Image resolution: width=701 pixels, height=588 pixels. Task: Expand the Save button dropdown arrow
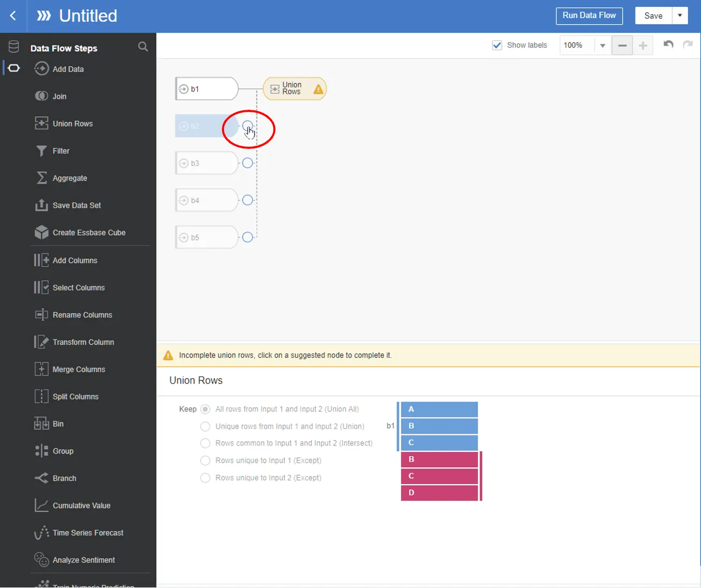point(680,16)
